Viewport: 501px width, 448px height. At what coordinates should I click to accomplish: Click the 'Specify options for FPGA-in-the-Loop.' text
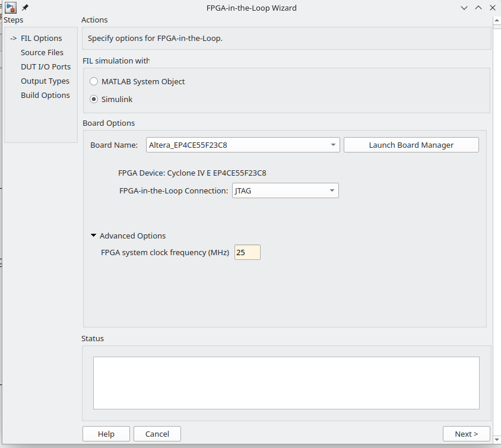[155, 39]
